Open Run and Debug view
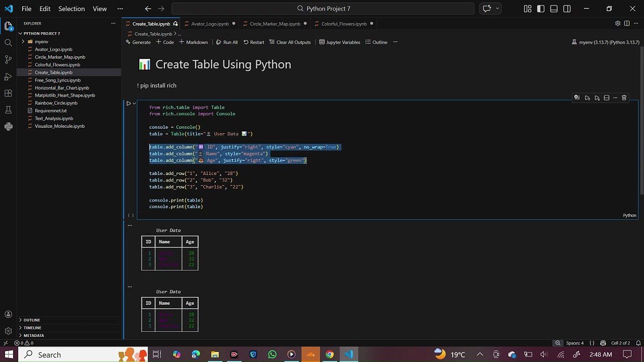This screenshot has width=644, height=362. tap(8, 76)
